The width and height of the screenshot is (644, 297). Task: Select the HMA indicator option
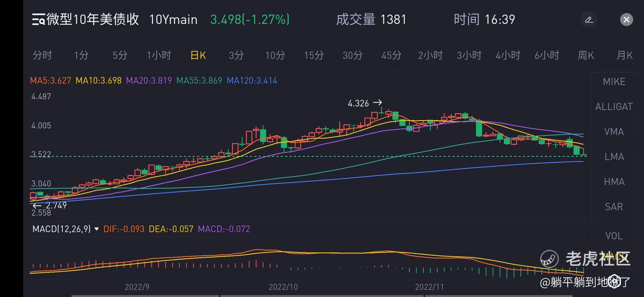[614, 182]
